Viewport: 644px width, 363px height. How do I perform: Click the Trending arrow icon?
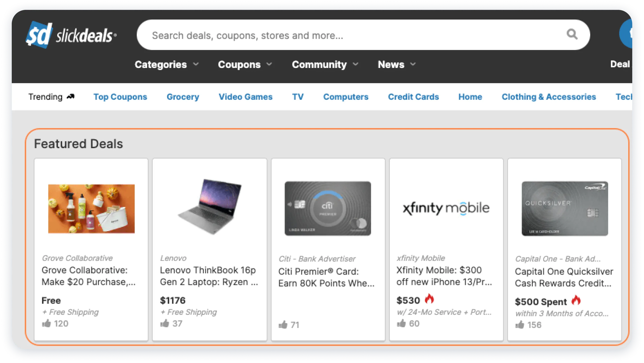(71, 96)
